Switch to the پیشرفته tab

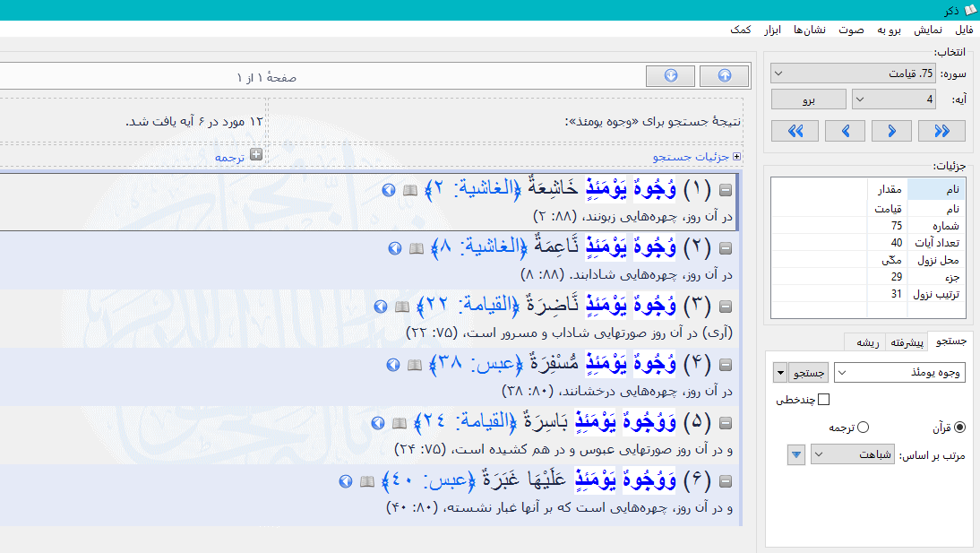point(907,342)
